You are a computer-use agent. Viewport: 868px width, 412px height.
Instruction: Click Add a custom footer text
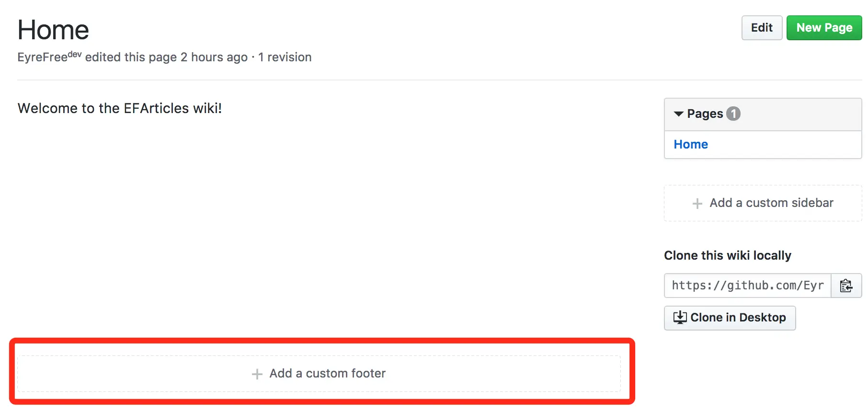point(327,373)
